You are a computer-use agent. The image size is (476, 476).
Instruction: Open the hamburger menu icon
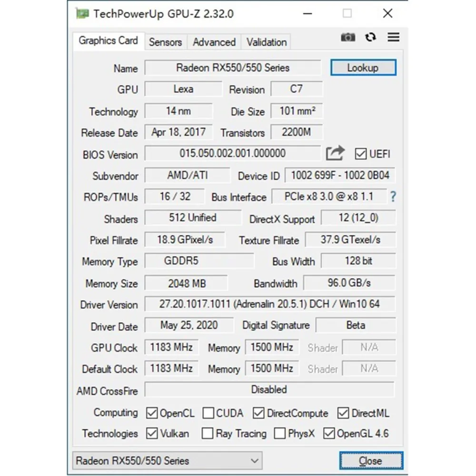(x=394, y=37)
